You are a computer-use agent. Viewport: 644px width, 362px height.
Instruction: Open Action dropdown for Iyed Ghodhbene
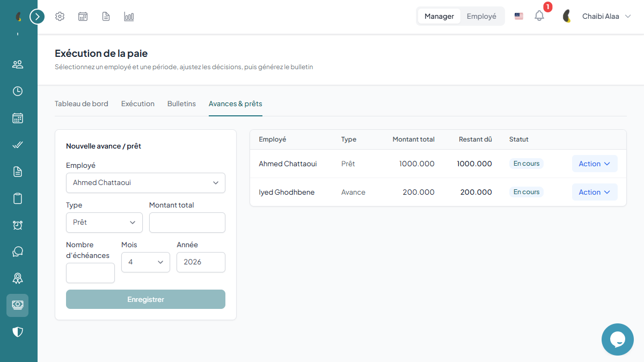coord(595,192)
